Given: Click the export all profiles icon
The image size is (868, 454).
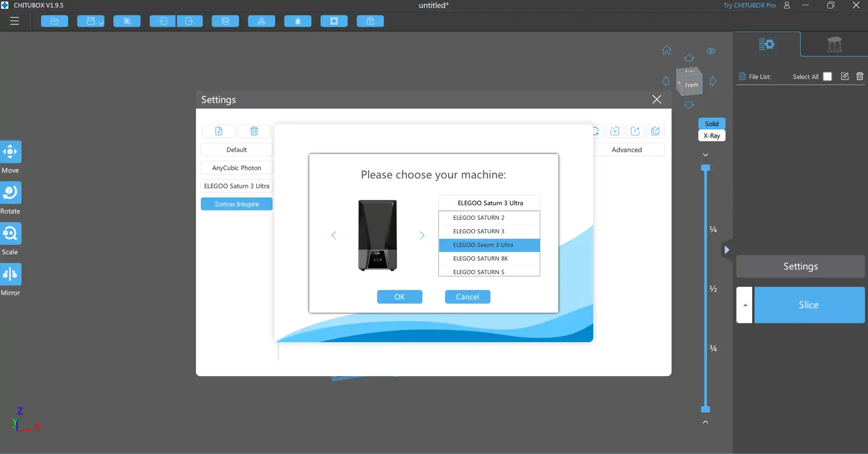Looking at the screenshot, I should 655,131.
